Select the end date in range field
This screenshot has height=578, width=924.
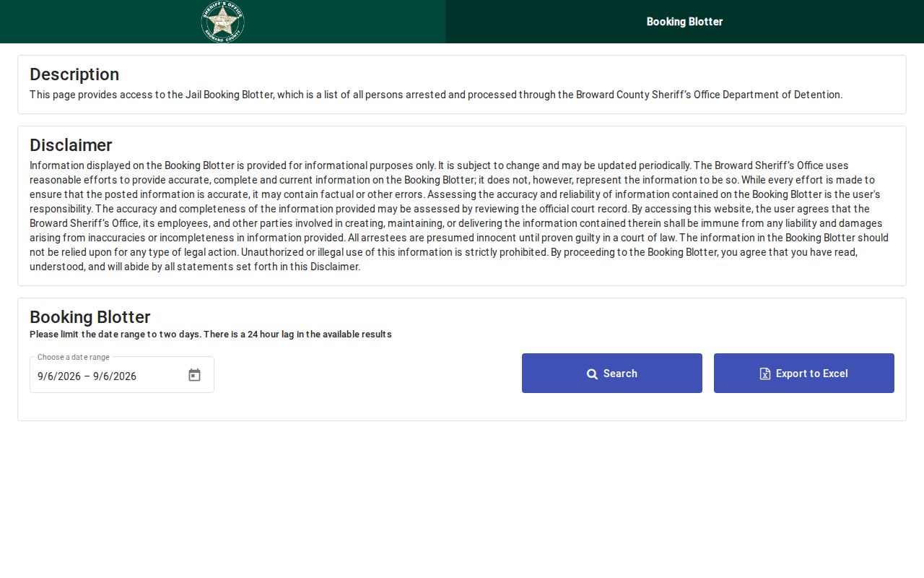115,376
